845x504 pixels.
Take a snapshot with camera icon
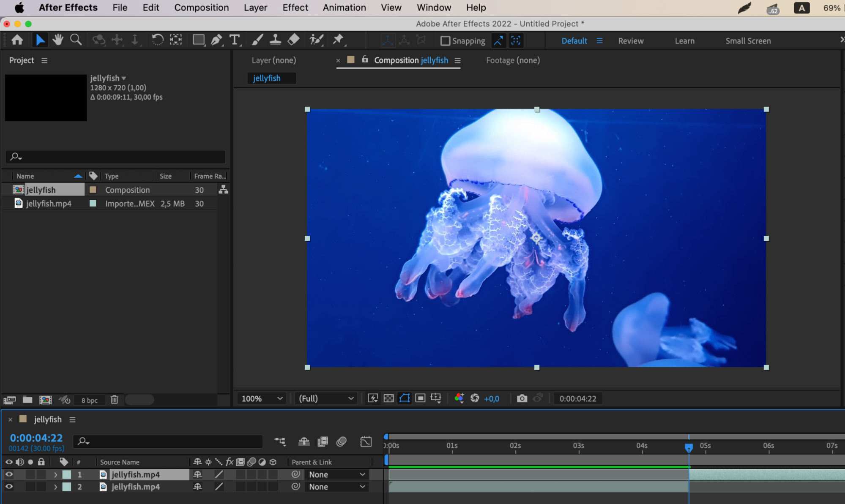point(522,398)
